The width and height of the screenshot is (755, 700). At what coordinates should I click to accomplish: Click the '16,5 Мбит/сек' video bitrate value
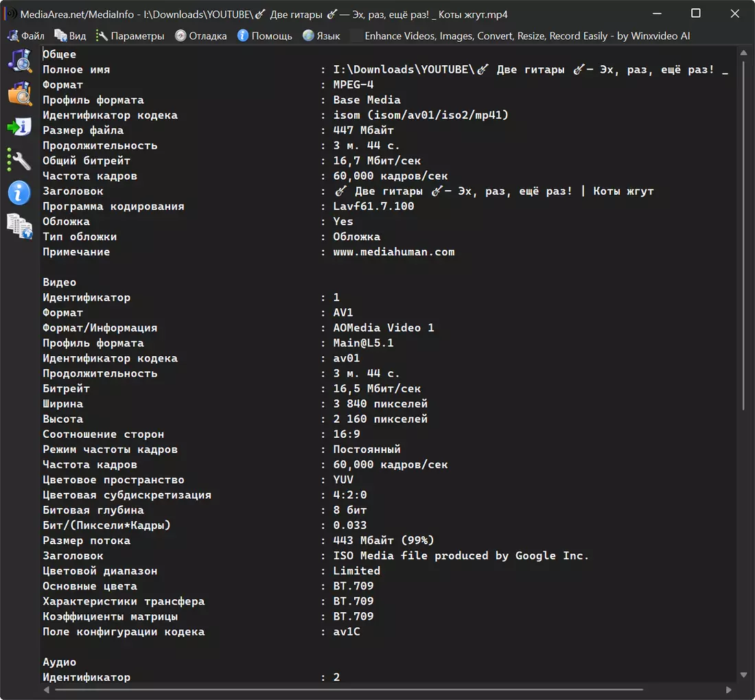pyautogui.click(x=377, y=388)
